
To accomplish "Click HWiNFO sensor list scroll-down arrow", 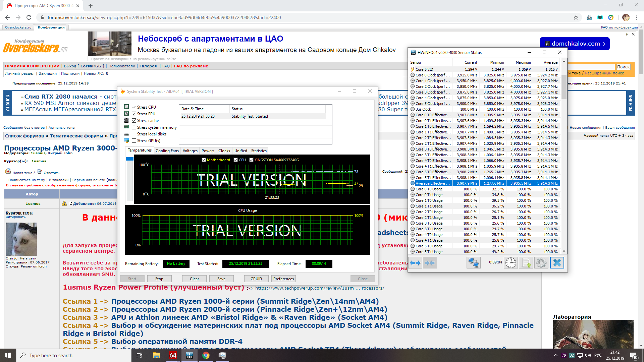I will pos(564,251).
